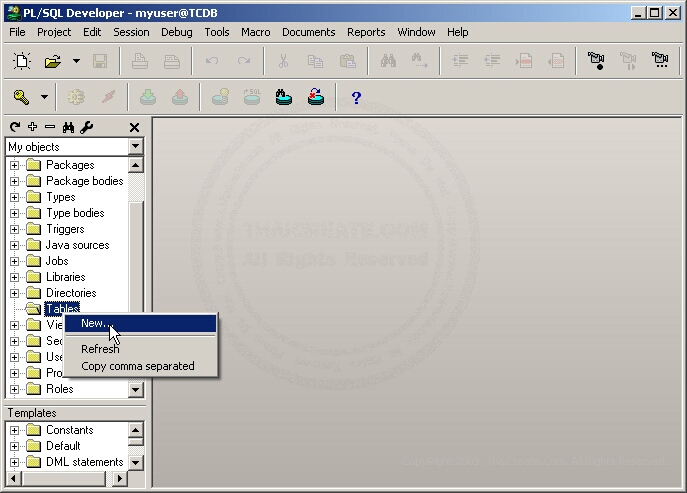Click the Open folder toolbar icon
Image resolution: width=687 pixels, height=493 pixels.
(52, 62)
